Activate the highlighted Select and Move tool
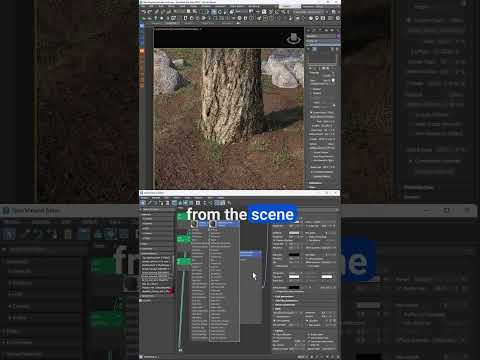The height and width of the screenshot is (360, 480). (x=214, y=12)
